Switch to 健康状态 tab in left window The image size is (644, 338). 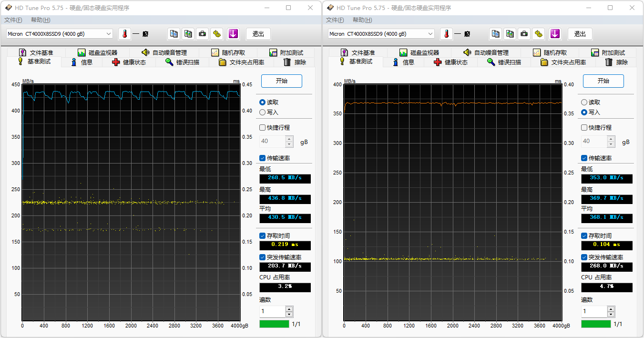click(x=129, y=62)
